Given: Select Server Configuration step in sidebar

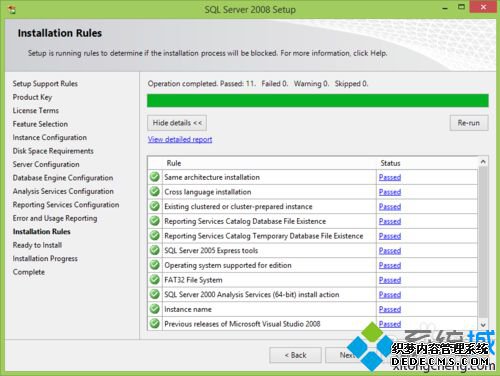Looking at the screenshot, I should tap(46, 164).
